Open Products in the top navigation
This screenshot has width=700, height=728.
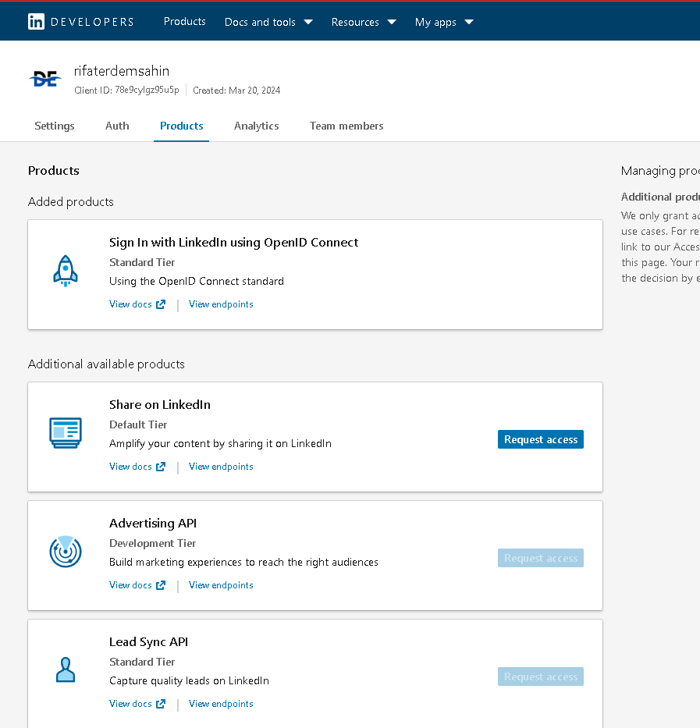pos(184,21)
